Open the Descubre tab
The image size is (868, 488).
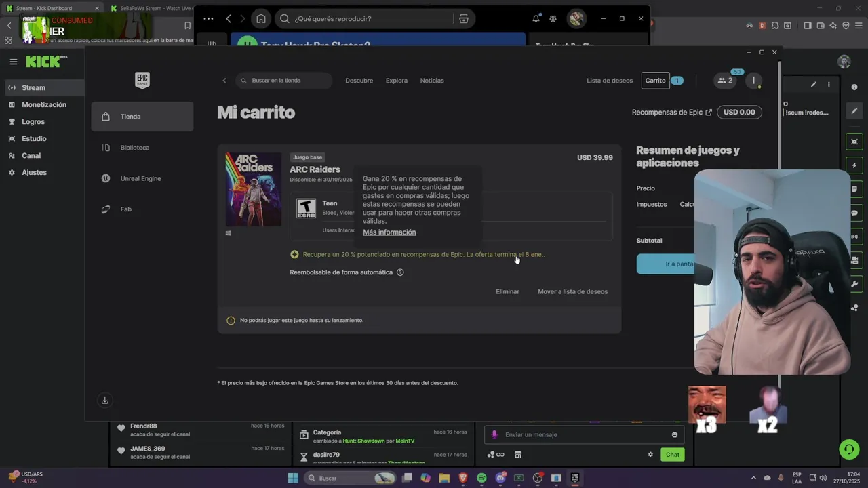coord(359,81)
